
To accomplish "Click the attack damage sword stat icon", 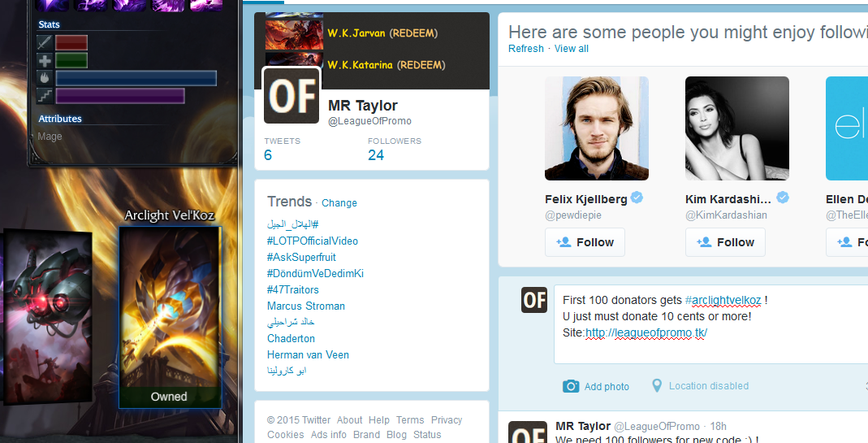I will click(x=45, y=43).
